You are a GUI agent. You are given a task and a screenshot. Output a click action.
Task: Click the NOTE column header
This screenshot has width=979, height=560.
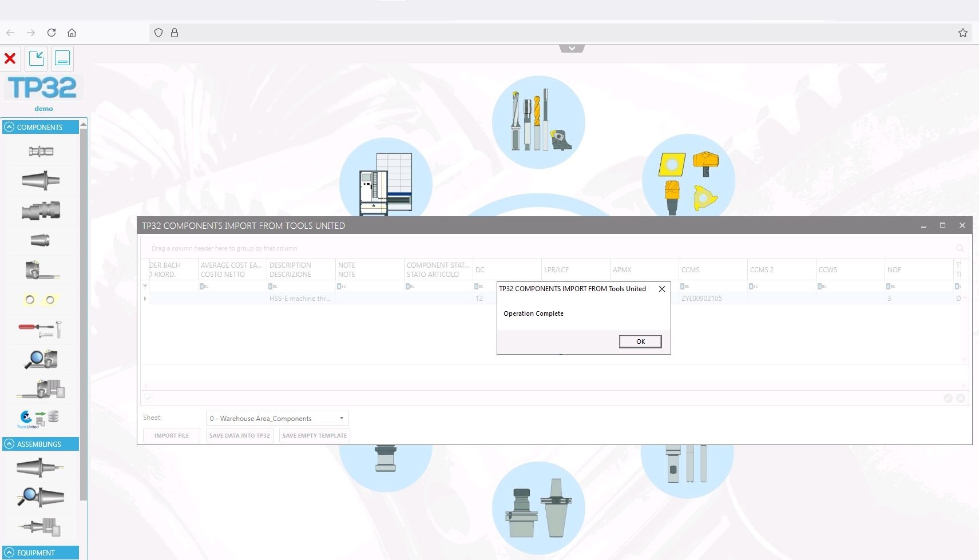coord(370,269)
